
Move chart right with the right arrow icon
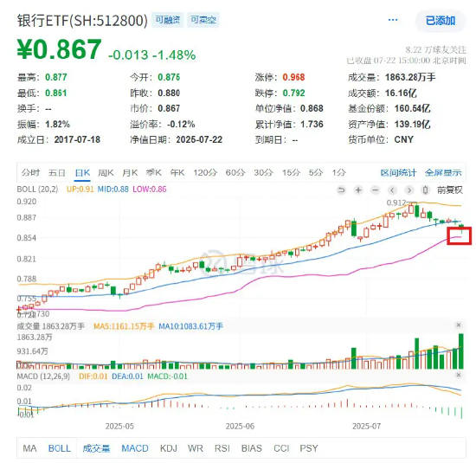(x=409, y=190)
